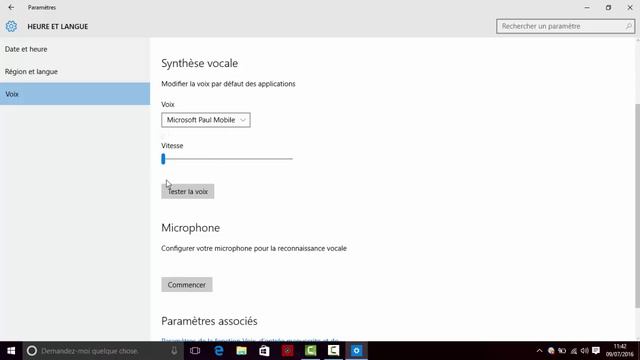
Task: Launch Microsoft Edge from the taskbar
Action: click(x=219, y=351)
